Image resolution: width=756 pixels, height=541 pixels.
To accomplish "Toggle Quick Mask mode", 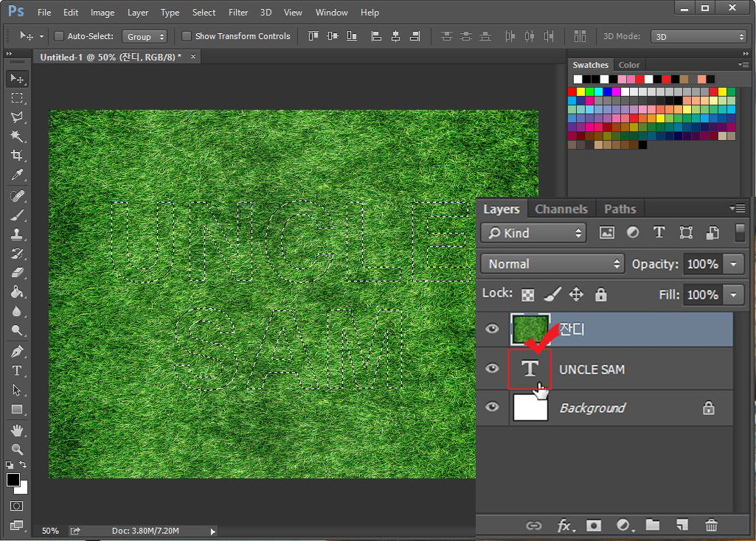I will coord(16,506).
